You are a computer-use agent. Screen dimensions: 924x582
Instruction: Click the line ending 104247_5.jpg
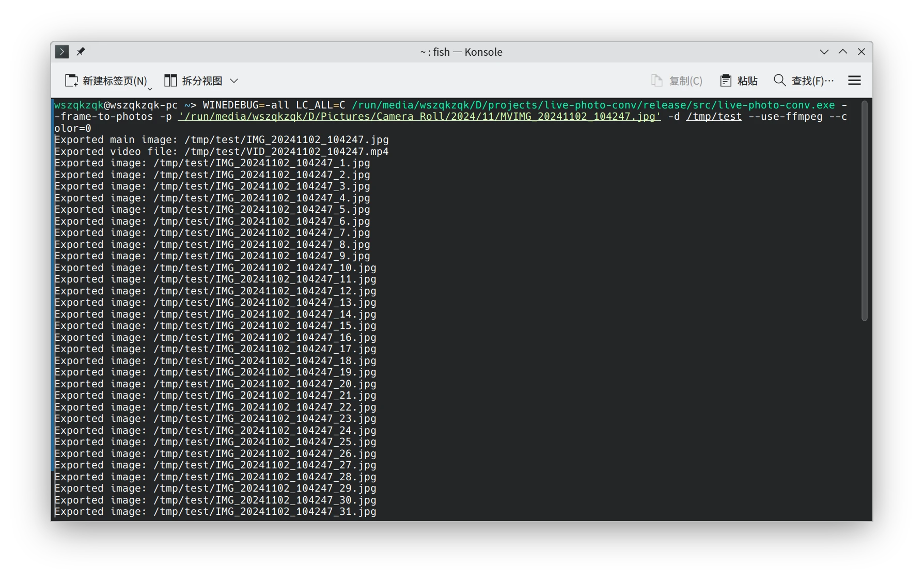click(212, 210)
